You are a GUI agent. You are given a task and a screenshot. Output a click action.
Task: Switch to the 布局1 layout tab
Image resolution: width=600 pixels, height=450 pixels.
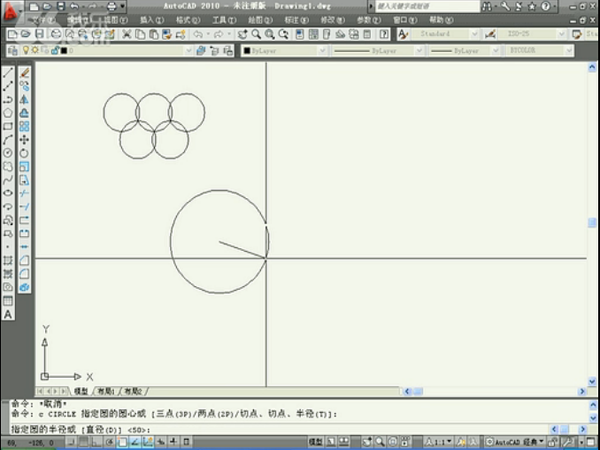(x=106, y=391)
